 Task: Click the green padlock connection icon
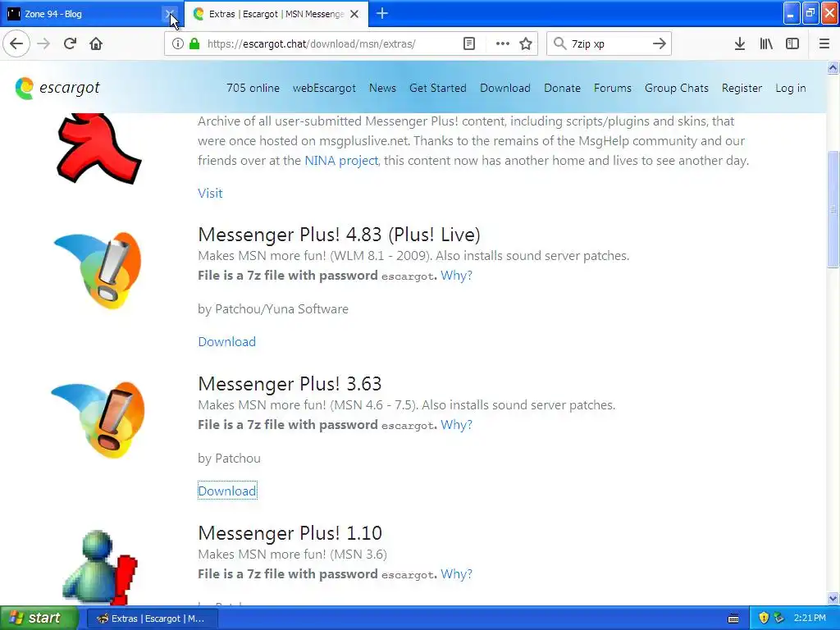pos(194,43)
